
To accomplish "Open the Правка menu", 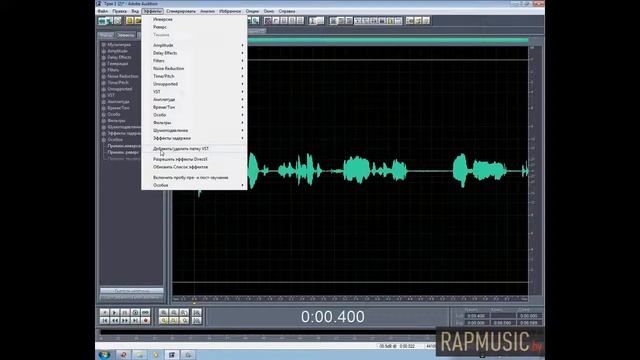I will [119, 11].
